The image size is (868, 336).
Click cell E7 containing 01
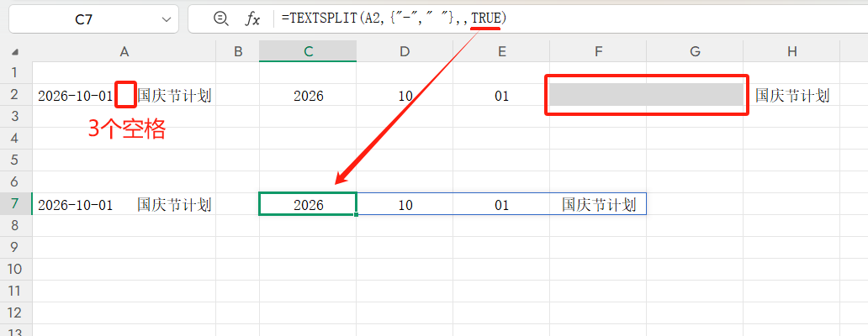501,204
